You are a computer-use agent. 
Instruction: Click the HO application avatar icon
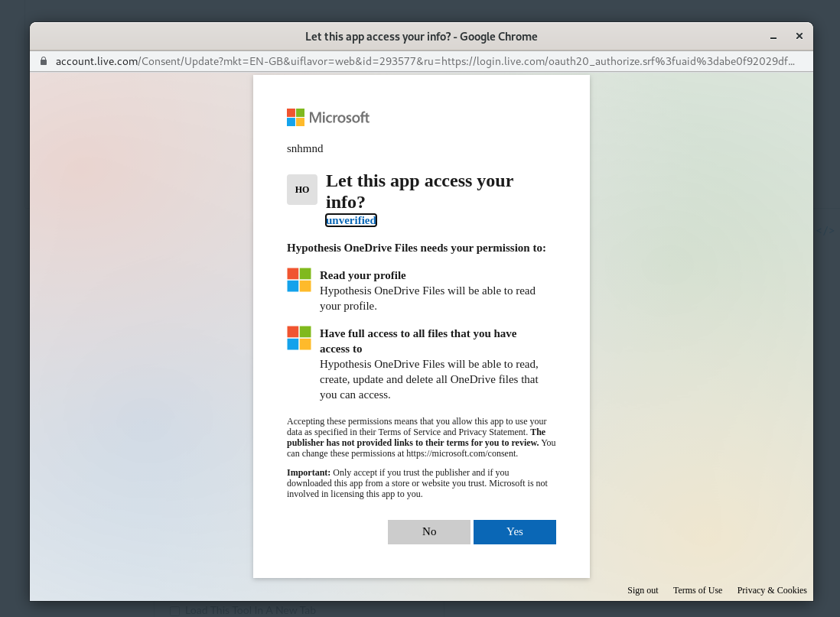301,189
